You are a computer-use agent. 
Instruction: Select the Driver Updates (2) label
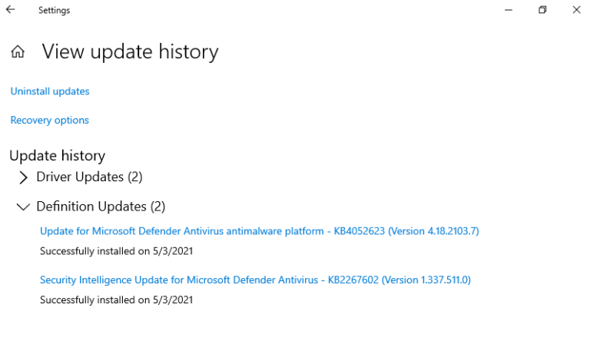click(x=89, y=177)
